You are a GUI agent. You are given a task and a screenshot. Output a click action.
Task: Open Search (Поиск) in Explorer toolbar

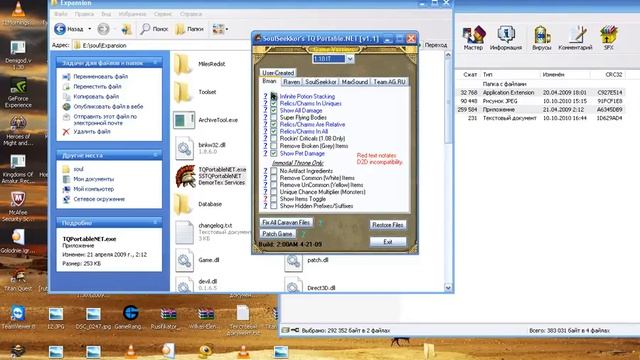click(x=154, y=29)
